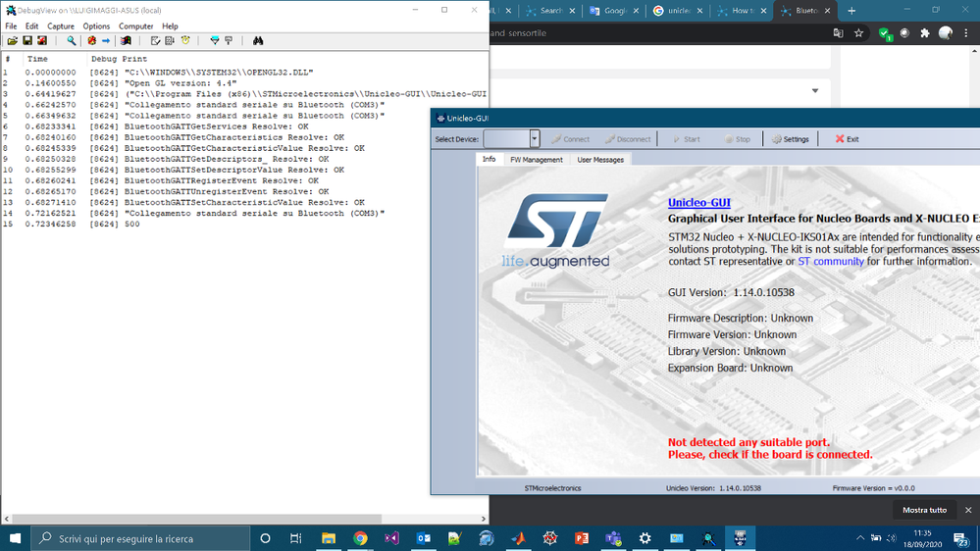Open a new Chrome tab with plus
This screenshot has height=551, width=980.
[851, 11]
